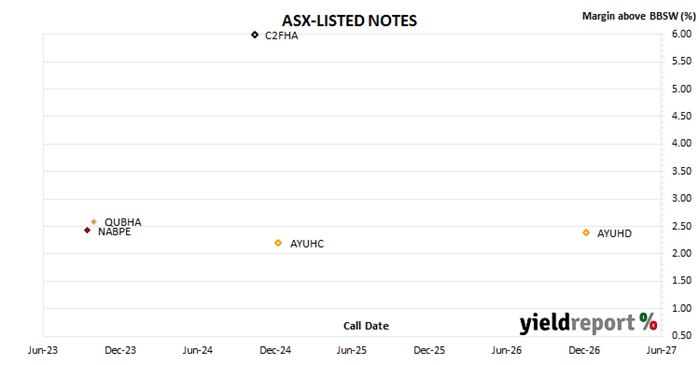Click the 6.00 y-axis value
This screenshot has height=365, width=699.
[x=682, y=34]
